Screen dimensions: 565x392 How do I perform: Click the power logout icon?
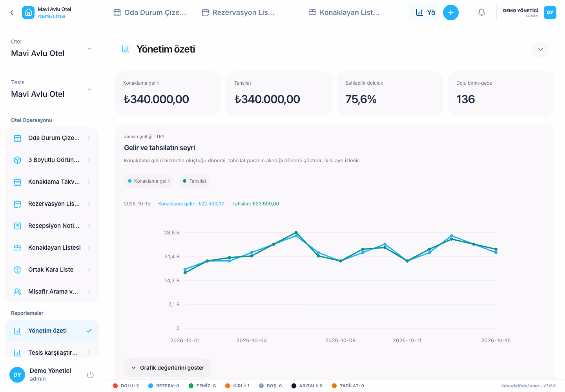[x=90, y=375]
